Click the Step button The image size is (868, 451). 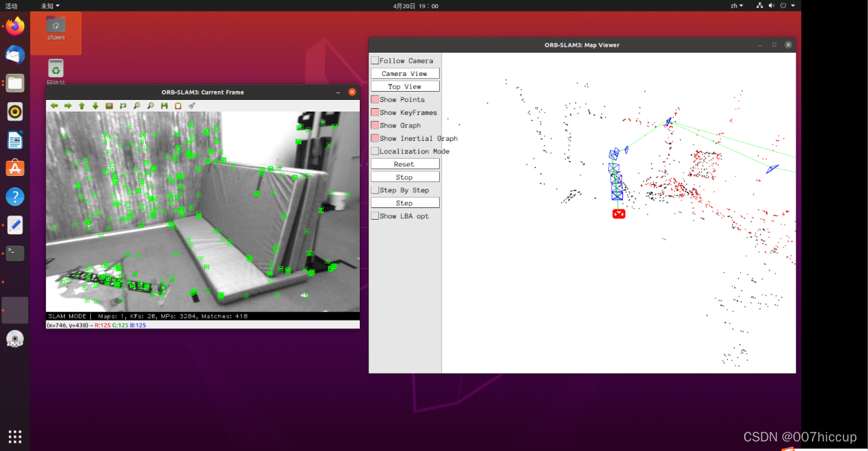[x=405, y=203]
